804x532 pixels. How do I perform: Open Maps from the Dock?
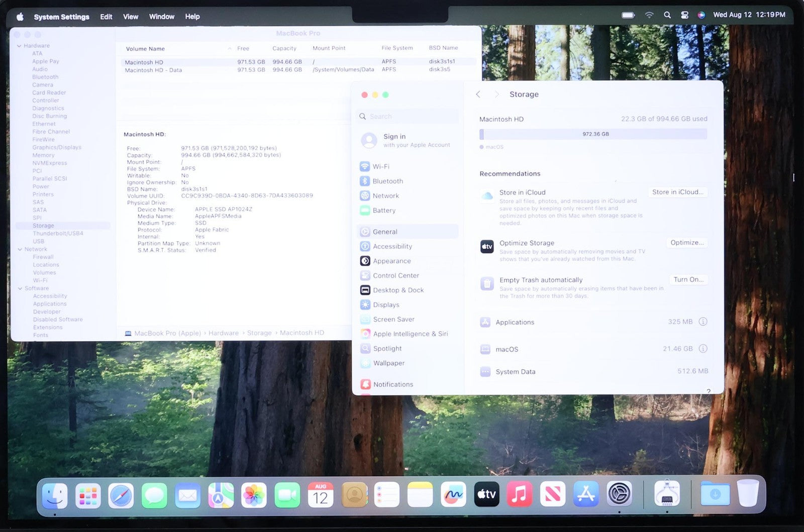click(x=221, y=496)
